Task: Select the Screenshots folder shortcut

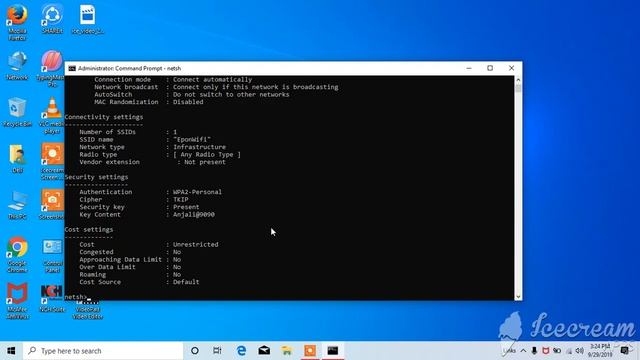Action: coord(52,204)
